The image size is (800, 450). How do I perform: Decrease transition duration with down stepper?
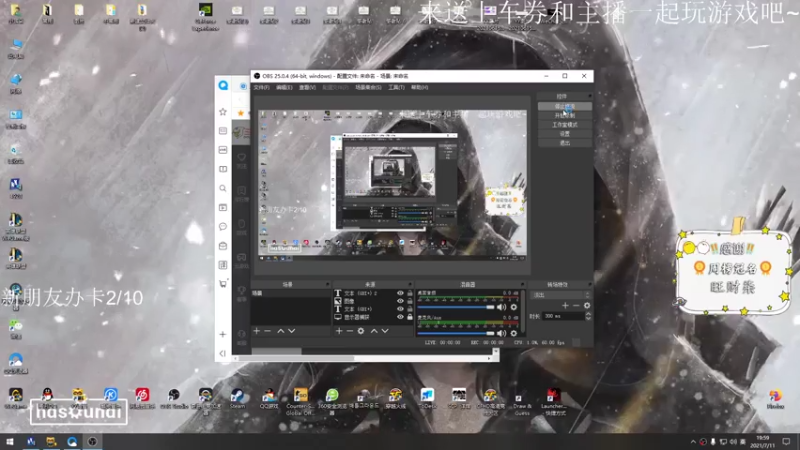tap(588, 318)
